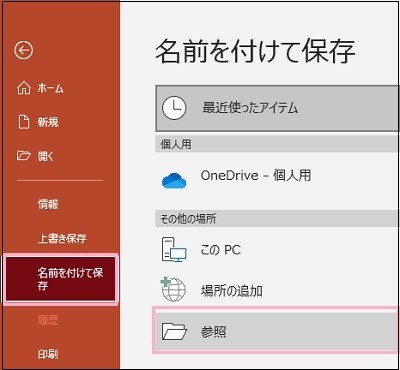The width and height of the screenshot is (400, 370).
Task: Click the greyed-out 履歴 item
Action: [48, 320]
